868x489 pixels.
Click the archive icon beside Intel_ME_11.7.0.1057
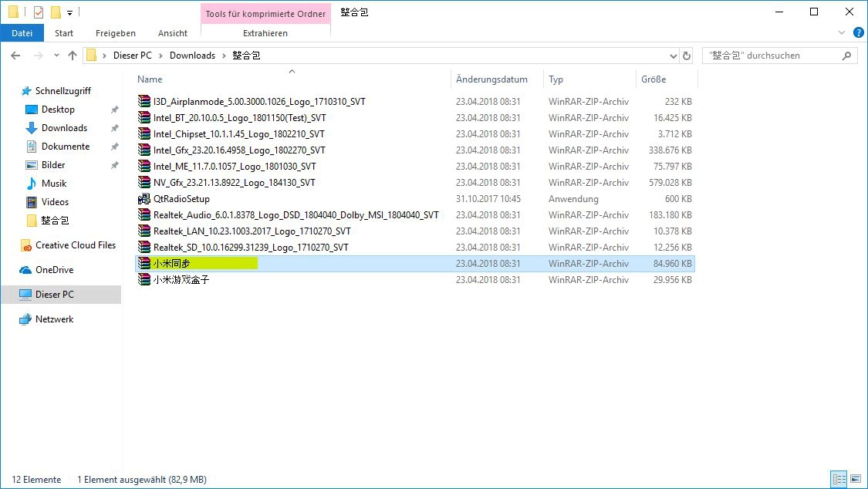click(144, 166)
